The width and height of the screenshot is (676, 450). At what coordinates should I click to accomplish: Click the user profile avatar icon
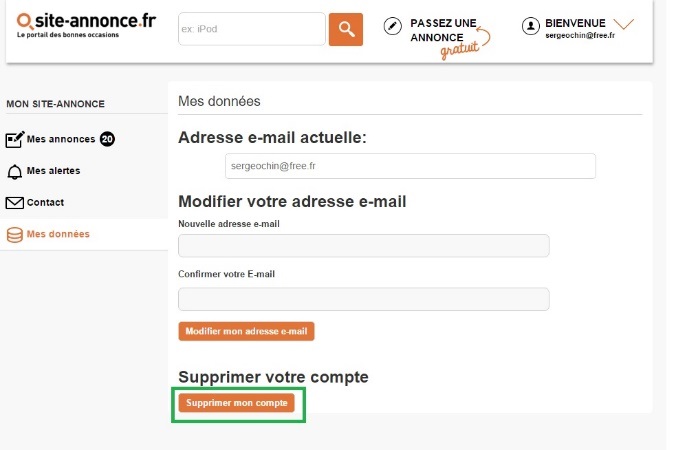pyautogui.click(x=531, y=26)
